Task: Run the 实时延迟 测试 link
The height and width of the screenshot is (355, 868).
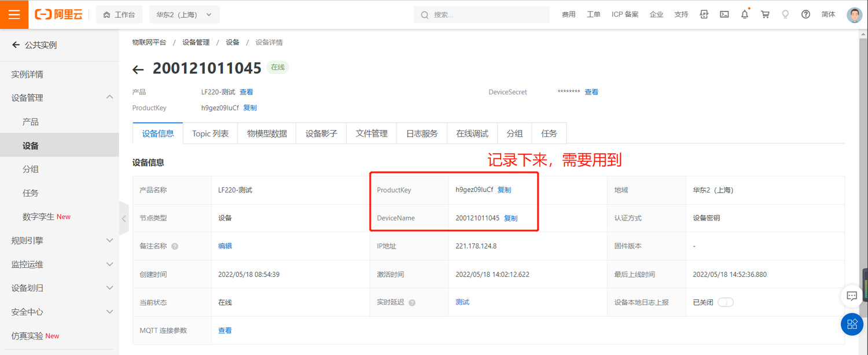Action: [462, 302]
